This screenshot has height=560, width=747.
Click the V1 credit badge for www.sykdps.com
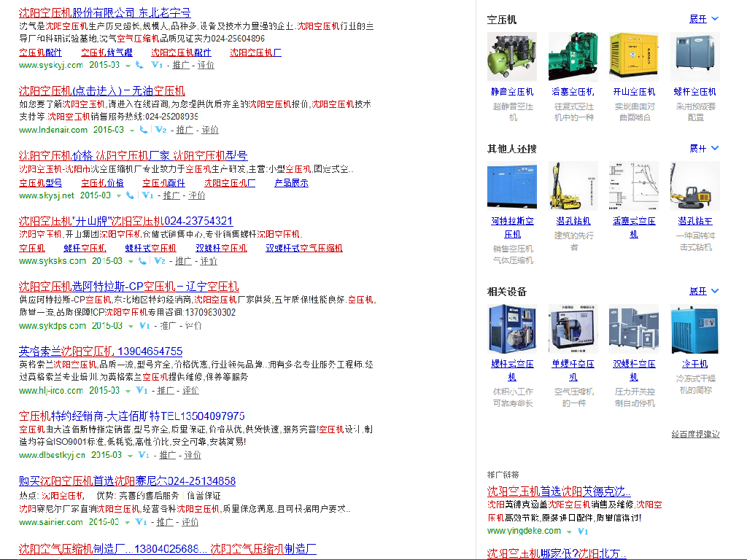click(144, 326)
